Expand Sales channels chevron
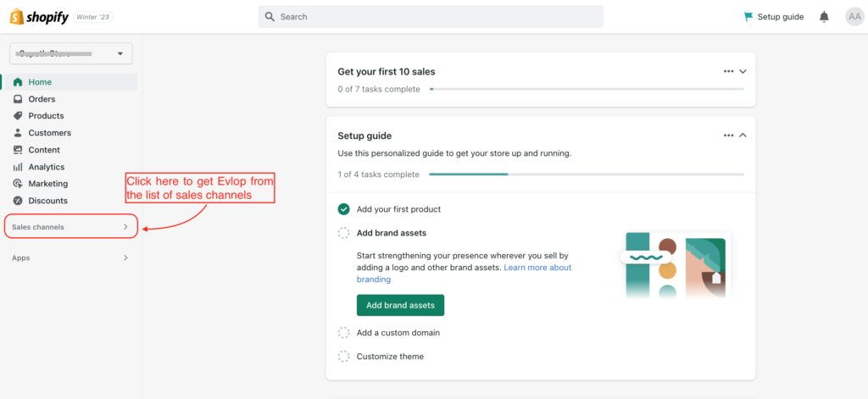The width and height of the screenshot is (868, 399). pos(125,227)
